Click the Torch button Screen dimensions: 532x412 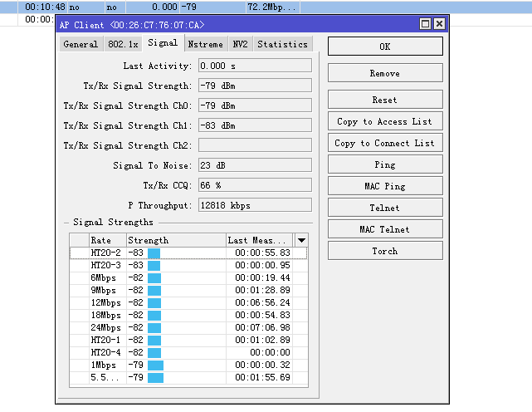(385, 251)
